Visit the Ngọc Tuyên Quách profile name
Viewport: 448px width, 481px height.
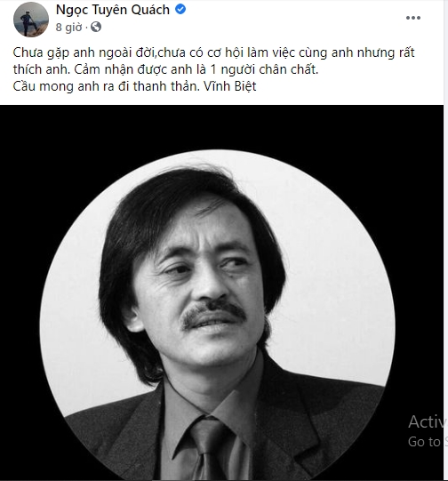click(x=113, y=10)
